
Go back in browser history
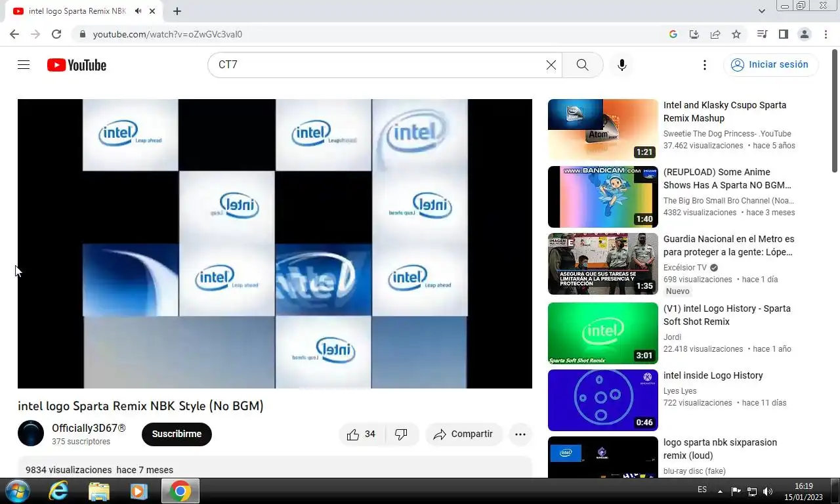[14, 34]
